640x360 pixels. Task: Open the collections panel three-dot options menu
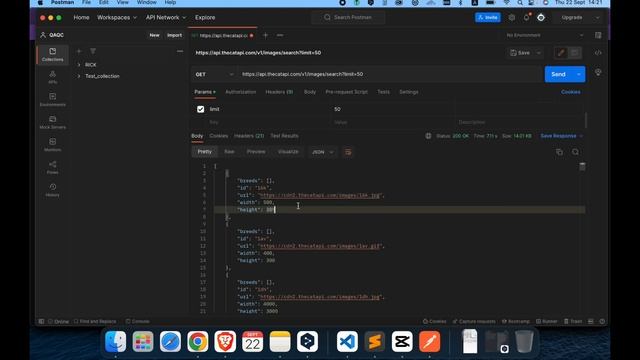click(x=180, y=51)
